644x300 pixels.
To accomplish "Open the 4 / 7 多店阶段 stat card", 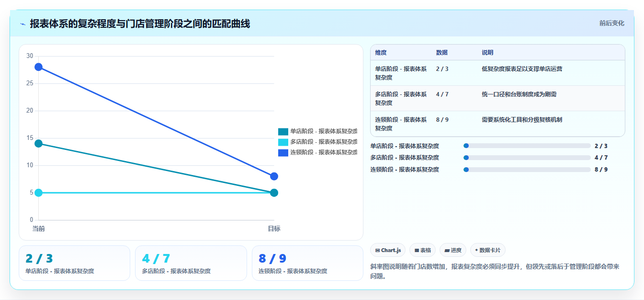I will click(191, 263).
